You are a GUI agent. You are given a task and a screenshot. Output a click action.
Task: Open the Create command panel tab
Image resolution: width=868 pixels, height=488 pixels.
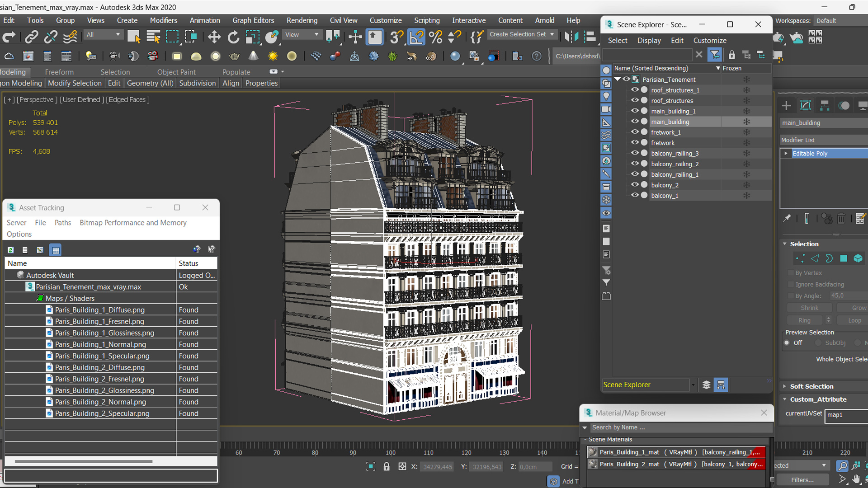786,106
